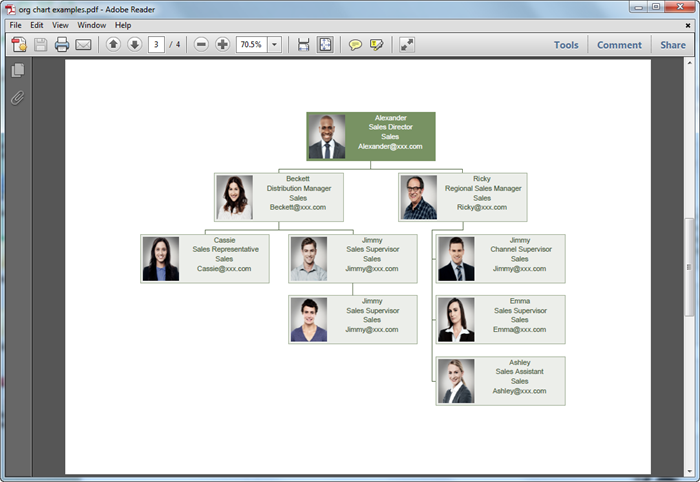This screenshot has height=482, width=700.
Task: Go to previous page arrow
Action: click(x=113, y=45)
